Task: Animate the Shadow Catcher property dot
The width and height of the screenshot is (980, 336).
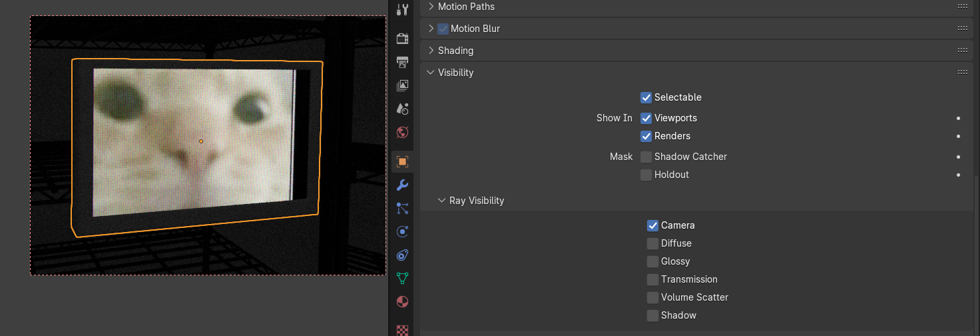Action: coord(958,157)
